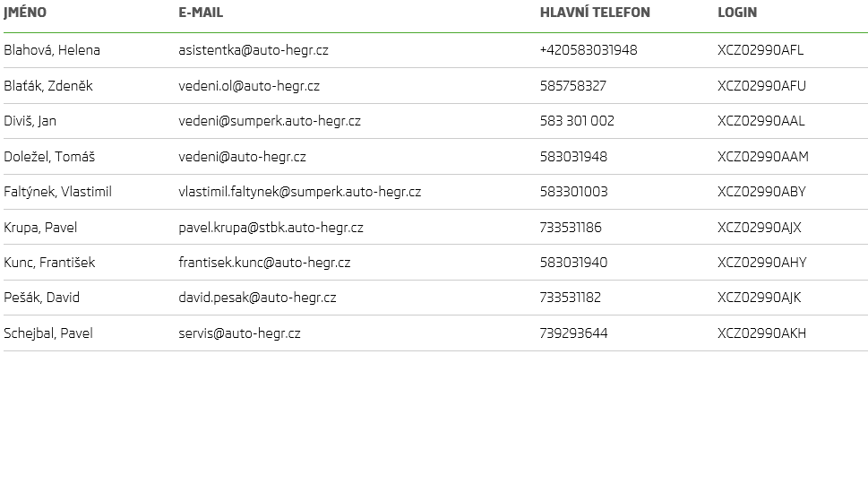The height and width of the screenshot is (484, 868).
Task: Open email asistentka@auto-hegr.cz
Action: click(x=254, y=50)
